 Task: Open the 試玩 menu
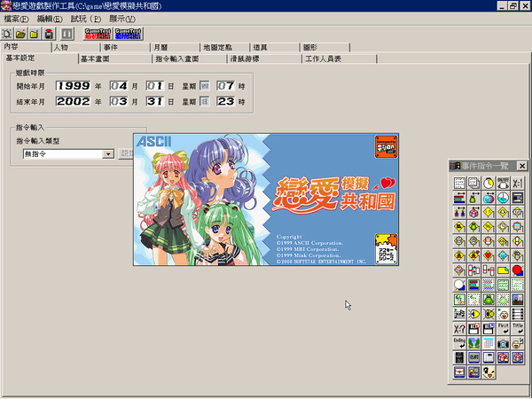pos(86,19)
